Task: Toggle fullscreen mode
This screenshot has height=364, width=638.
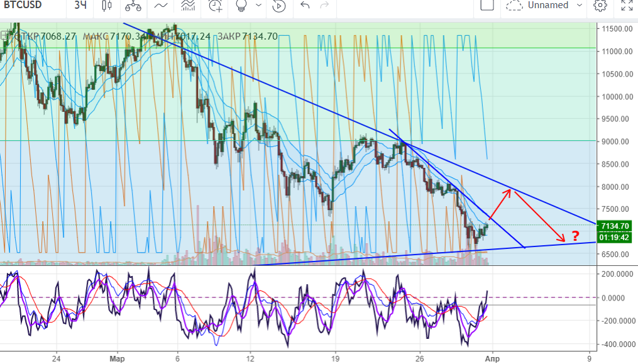Action: tap(627, 6)
